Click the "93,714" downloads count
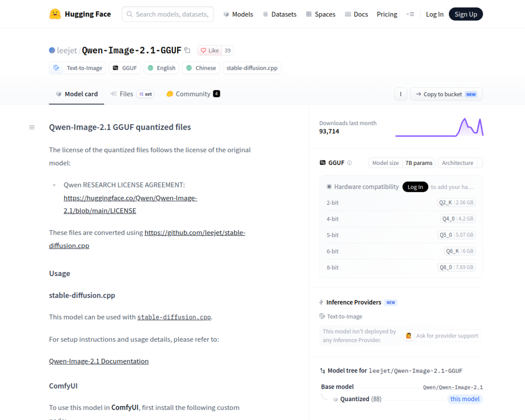 point(329,131)
